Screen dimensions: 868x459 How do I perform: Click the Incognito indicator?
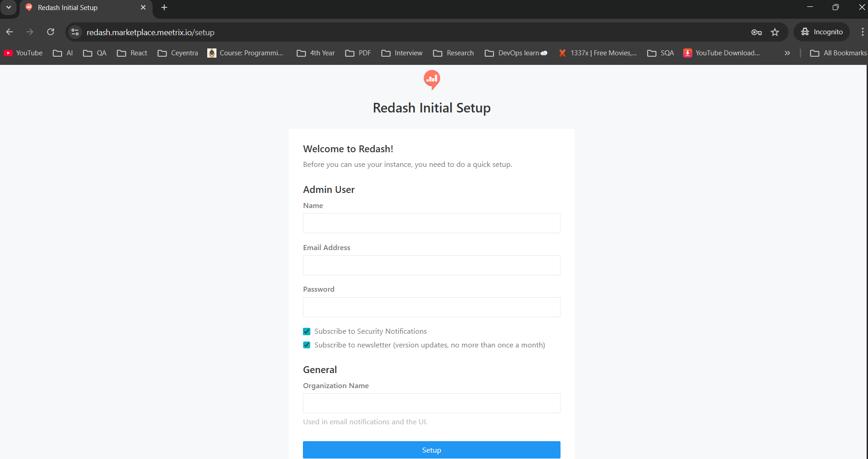tap(822, 32)
